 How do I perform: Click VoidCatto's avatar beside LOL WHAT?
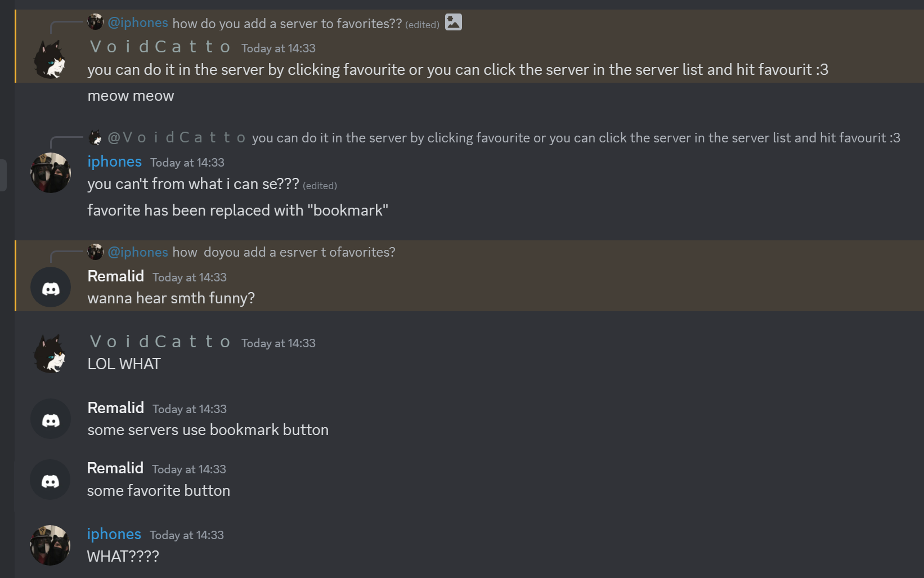pos(51,353)
